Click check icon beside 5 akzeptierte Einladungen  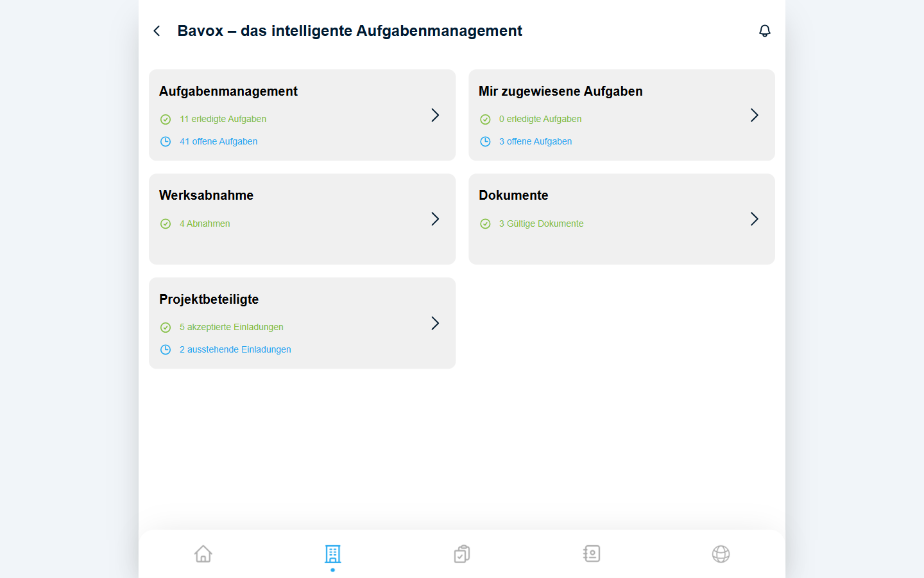pyautogui.click(x=166, y=328)
